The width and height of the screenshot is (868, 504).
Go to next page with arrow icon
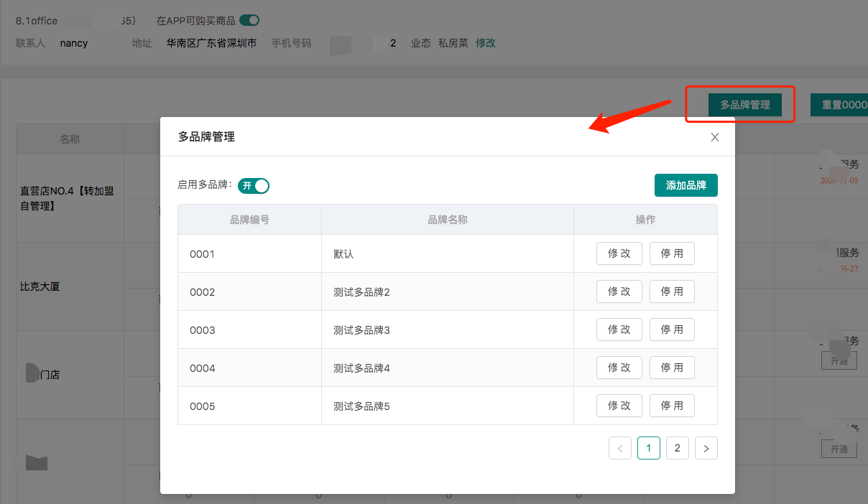point(706,447)
